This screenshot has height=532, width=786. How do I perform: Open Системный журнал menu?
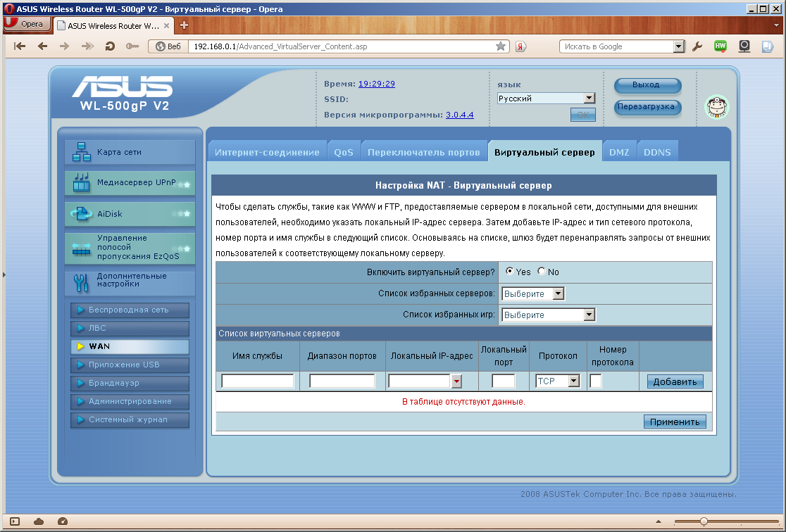[x=130, y=419]
